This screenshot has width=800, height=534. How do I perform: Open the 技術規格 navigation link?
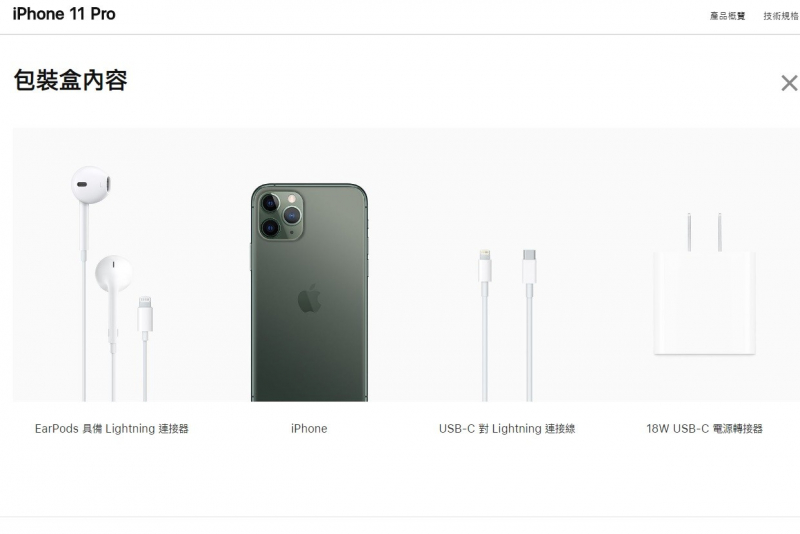click(781, 16)
